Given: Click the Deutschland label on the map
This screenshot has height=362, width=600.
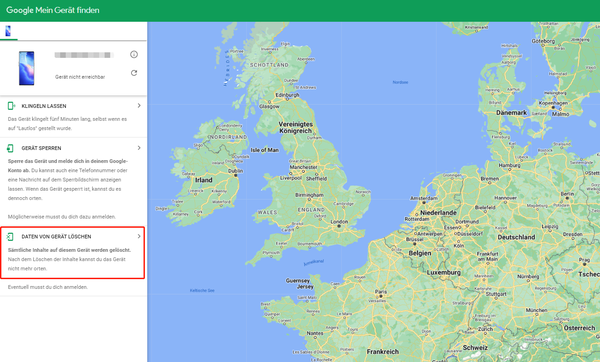Looking at the screenshot, I should tap(516, 237).
